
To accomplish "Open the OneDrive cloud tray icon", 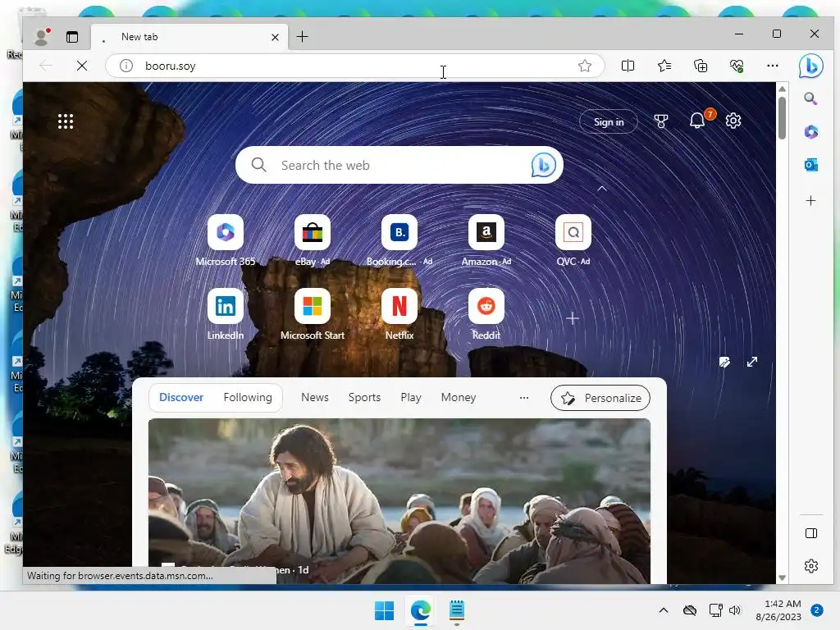I will [690, 610].
